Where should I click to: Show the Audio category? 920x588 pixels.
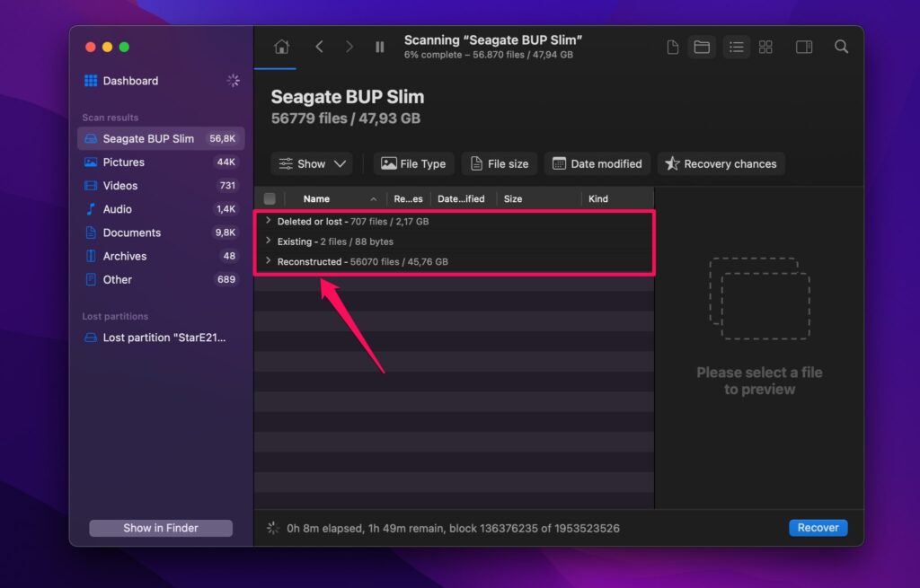(x=161, y=208)
